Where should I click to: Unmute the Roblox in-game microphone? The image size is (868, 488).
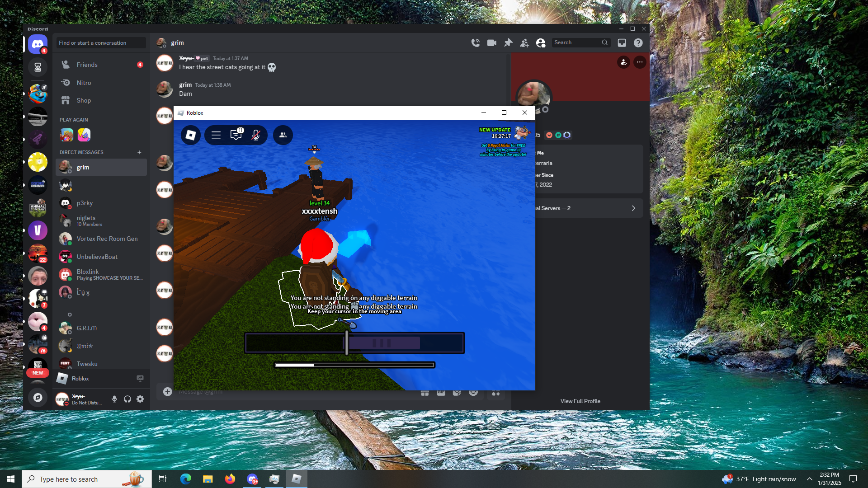click(256, 135)
